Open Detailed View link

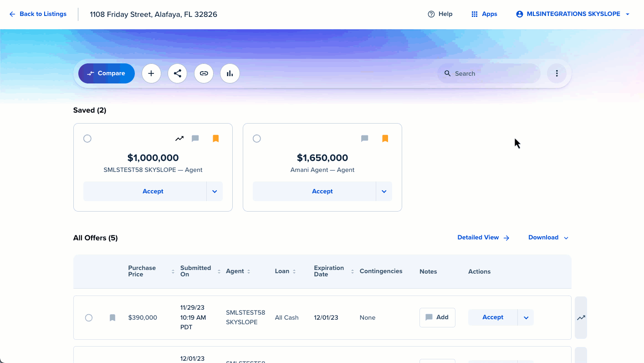click(x=483, y=238)
